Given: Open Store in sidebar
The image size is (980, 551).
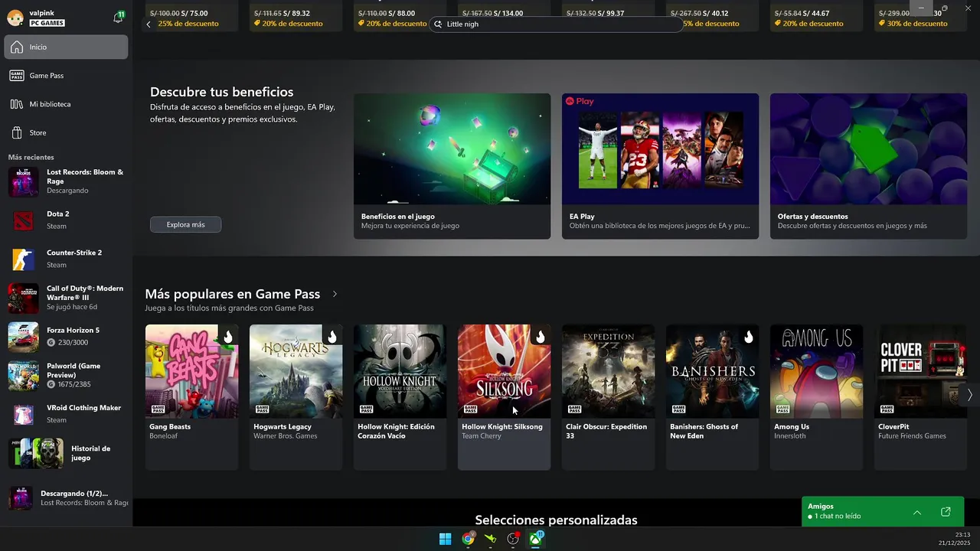Looking at the screenshot, I should click(66, 132).
